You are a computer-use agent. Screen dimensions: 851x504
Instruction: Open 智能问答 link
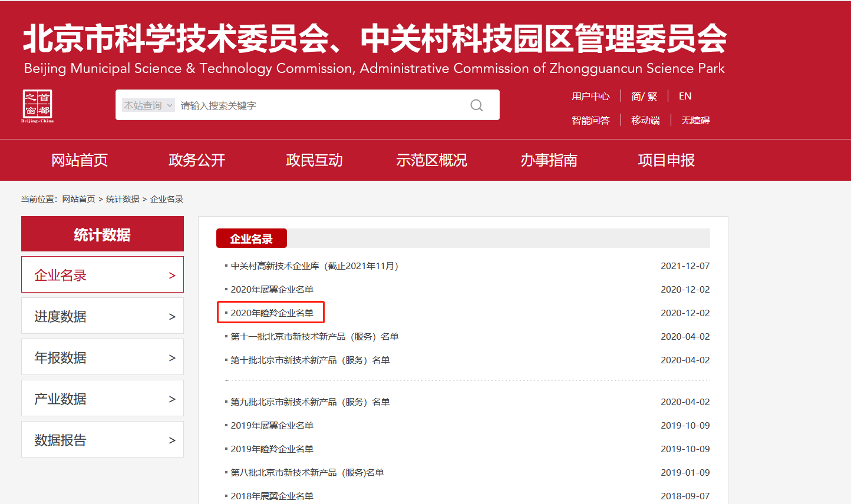(x=591, y=120)
